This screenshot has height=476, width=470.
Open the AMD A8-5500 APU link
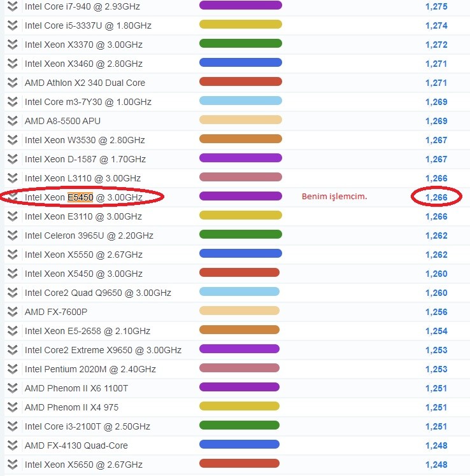[62, 121]
